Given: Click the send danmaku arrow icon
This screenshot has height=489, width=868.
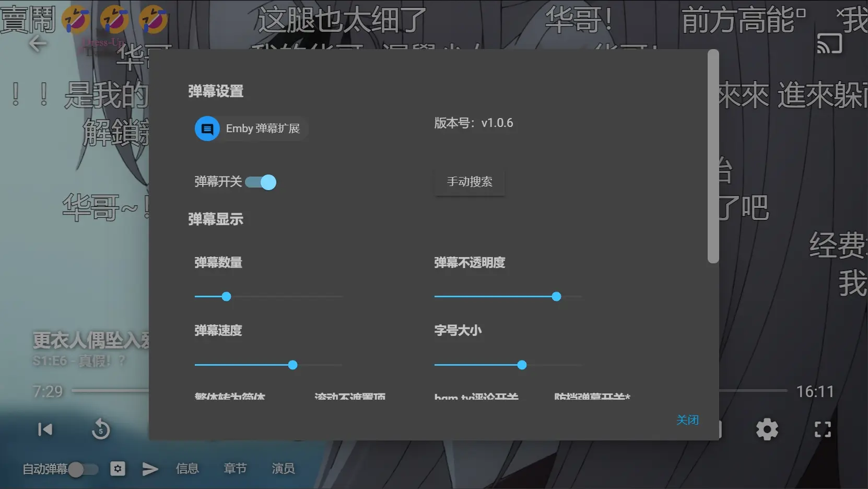Looking at the screenshot, I should coord(150,469).
